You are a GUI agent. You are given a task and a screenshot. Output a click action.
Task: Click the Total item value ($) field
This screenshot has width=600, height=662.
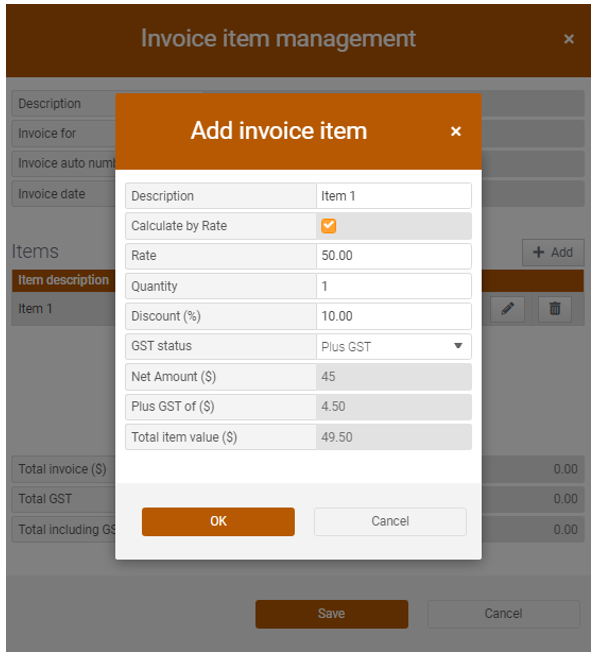[393, 437]
